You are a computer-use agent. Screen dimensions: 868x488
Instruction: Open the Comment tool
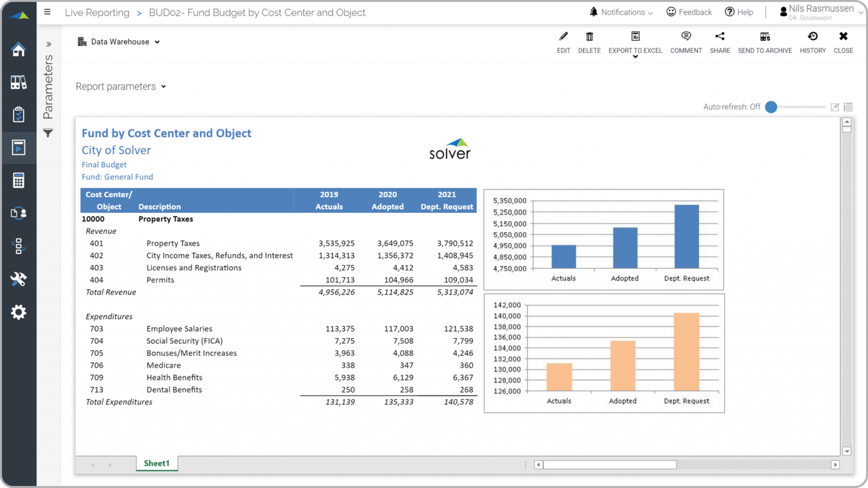click(686, 37)
